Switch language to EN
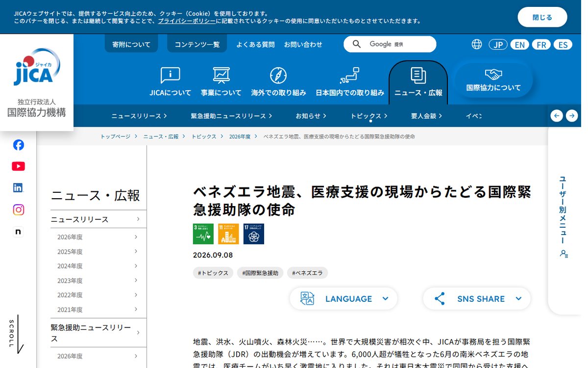 519,45
